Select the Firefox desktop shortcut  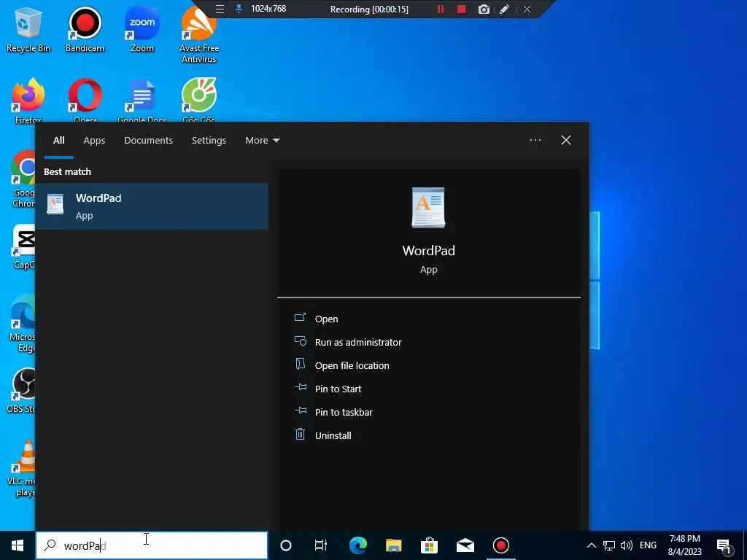[28, 100]
